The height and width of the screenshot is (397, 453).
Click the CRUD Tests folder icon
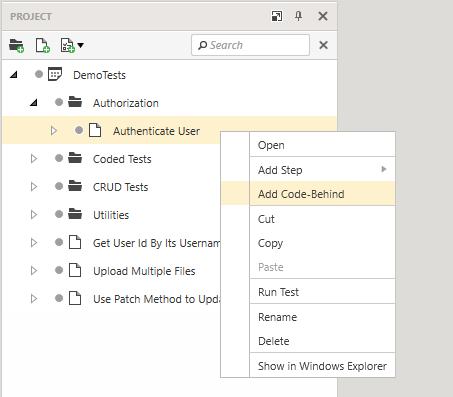click(75, 186)
